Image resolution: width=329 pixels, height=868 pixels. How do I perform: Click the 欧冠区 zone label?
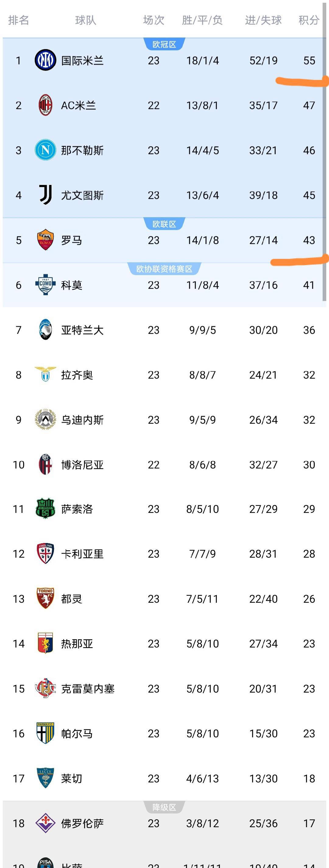point(164,44)
